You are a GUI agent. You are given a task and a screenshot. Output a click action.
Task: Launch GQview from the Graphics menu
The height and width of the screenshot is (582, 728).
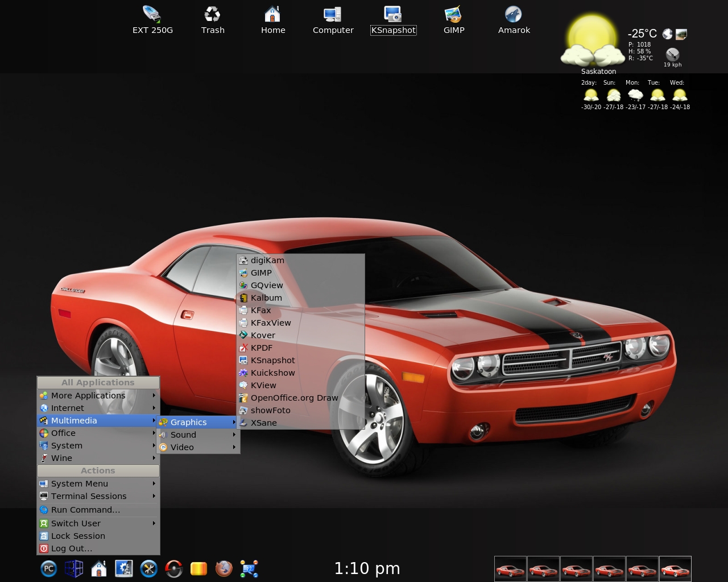(300, 285)
